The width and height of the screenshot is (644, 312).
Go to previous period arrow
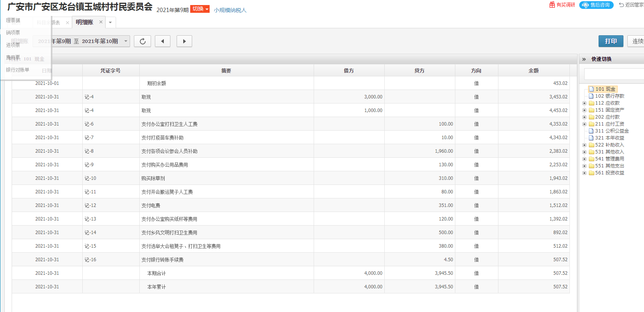[x=163, y=41]
